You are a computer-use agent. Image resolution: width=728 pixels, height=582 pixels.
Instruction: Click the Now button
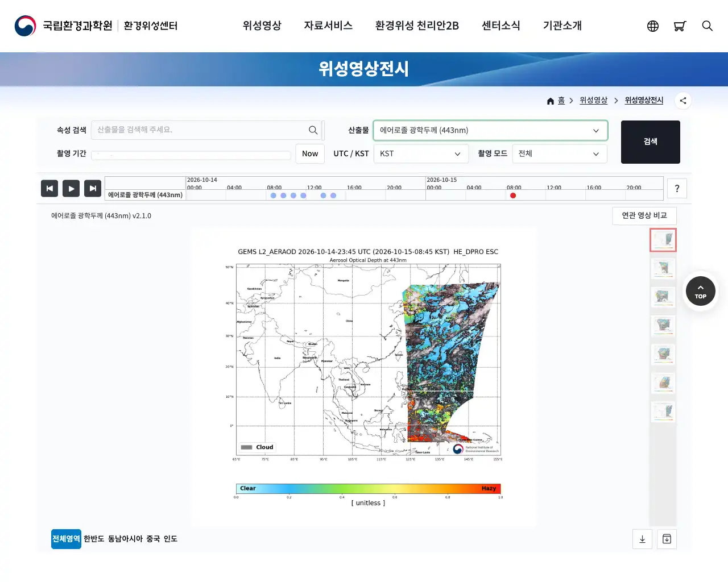pos(310,153)
